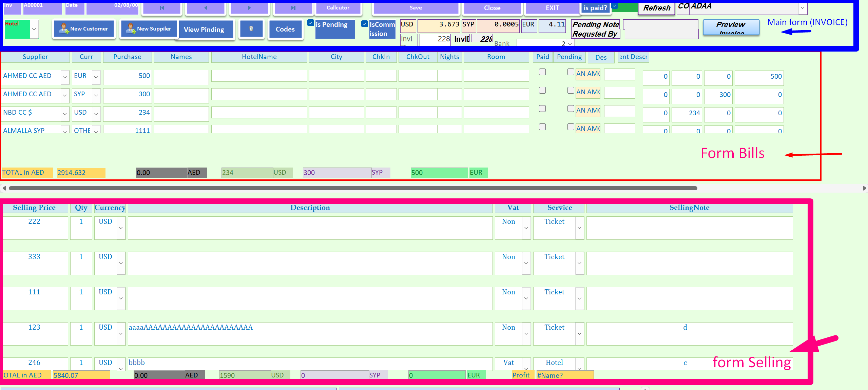
Task: Open currency dropdown showing SYP in bills
Action: click(96, 96)
